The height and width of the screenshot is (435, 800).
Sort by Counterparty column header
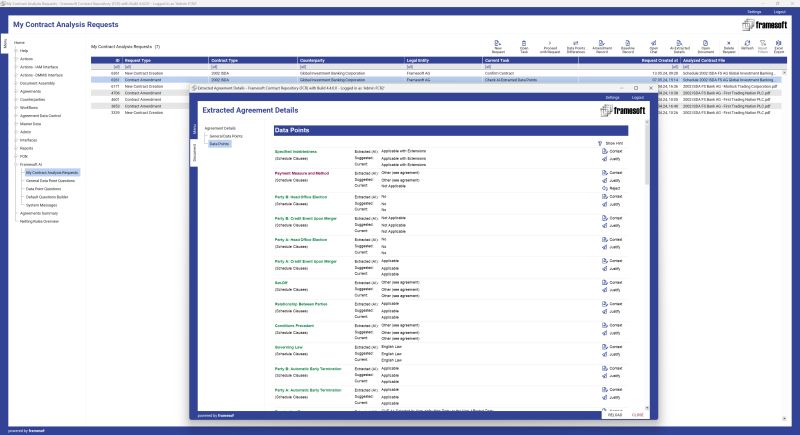(351, 60)
